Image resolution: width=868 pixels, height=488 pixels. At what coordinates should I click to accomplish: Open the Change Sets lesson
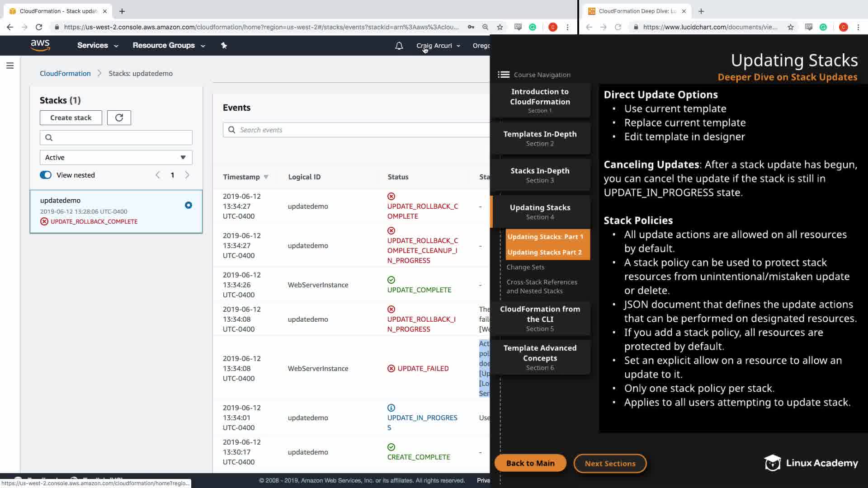coord(525,267)
